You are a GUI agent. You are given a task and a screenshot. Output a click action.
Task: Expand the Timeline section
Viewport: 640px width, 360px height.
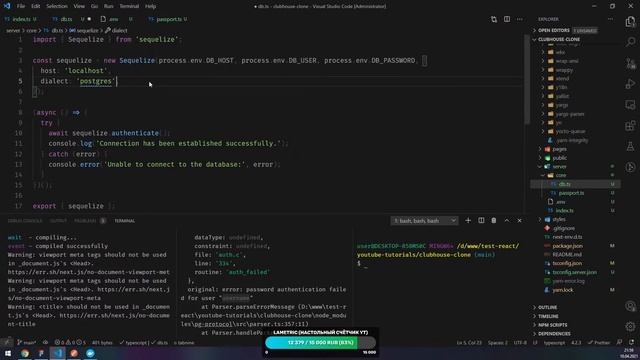tap(548, 316)
